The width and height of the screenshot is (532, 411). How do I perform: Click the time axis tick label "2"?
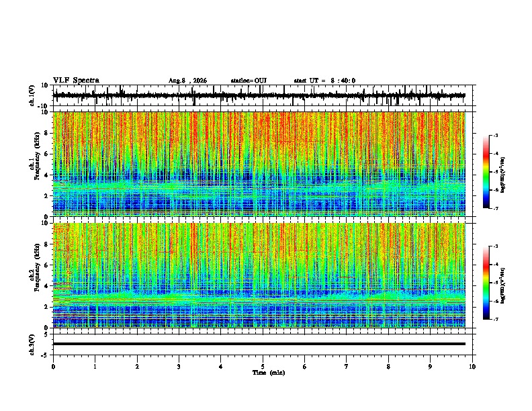(x=137, y=367)
